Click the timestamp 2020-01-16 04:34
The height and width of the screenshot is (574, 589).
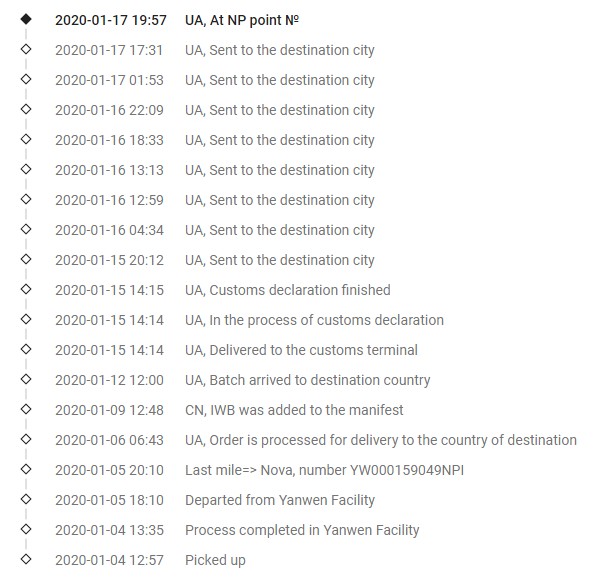[109, 230]
